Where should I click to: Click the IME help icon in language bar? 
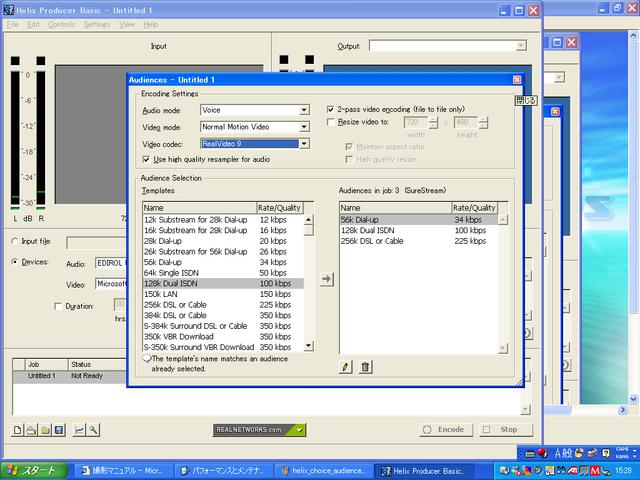[x=606, y=453]
